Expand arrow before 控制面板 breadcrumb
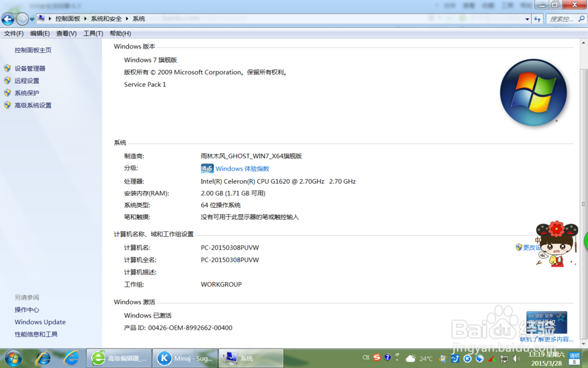Image resolution: width=588 pixels, height=368 pixels. point(49,18)
